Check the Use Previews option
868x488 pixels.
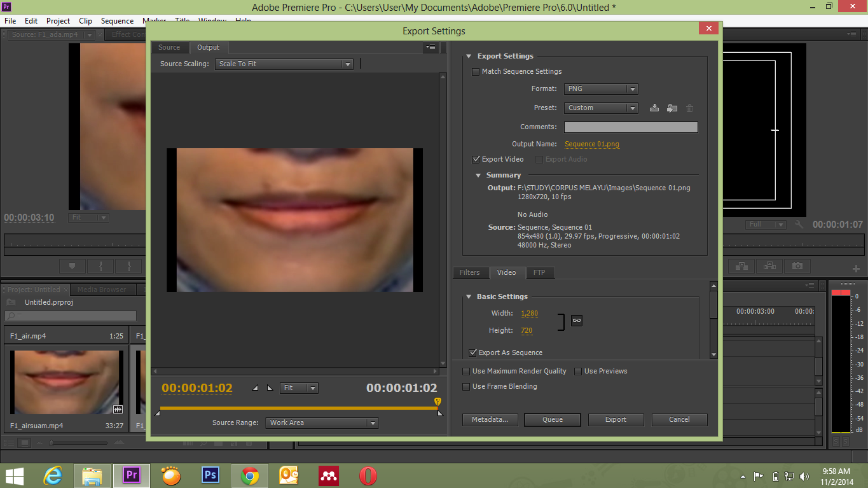point(578,371)
